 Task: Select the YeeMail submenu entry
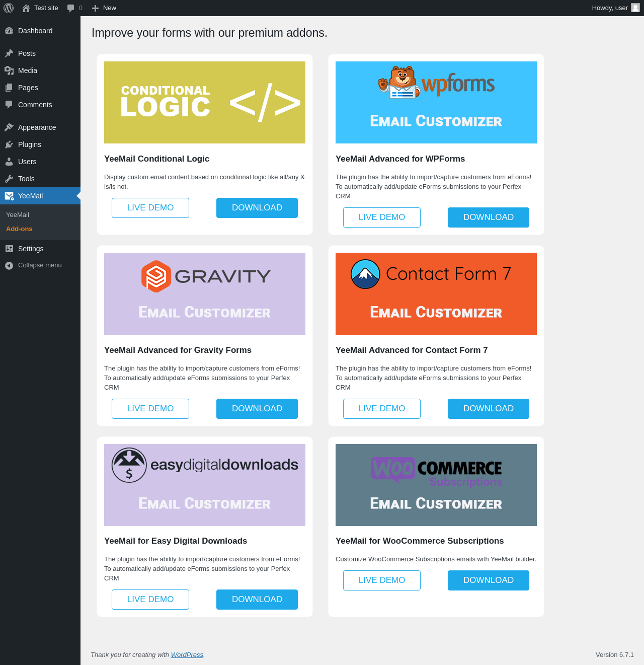pyautogui.click(x=18, y=215)
